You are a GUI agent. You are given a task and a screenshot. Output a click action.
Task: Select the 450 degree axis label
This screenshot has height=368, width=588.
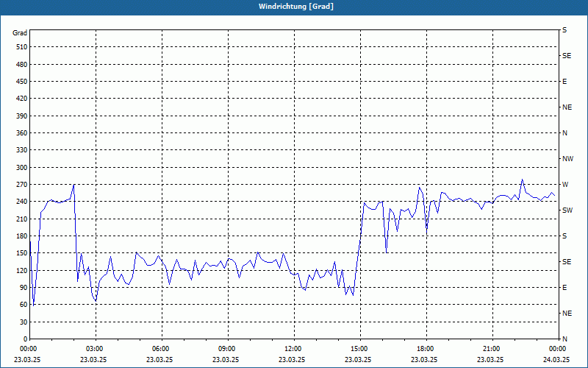(22, 82)
